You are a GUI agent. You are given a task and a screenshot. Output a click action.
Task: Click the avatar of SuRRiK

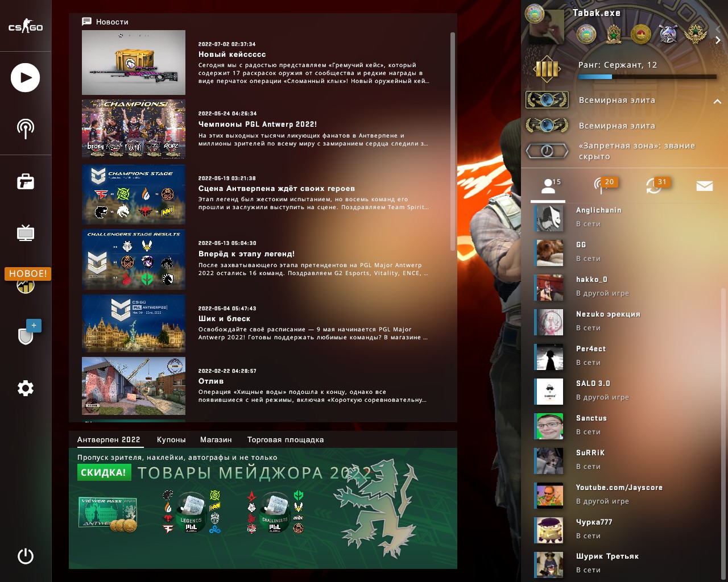click(549, 460)
